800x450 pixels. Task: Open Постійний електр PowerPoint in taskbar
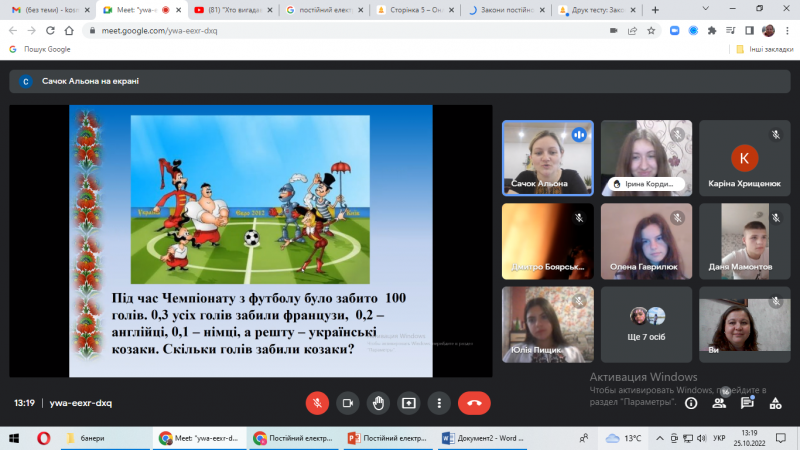click(x=387, y=438)
